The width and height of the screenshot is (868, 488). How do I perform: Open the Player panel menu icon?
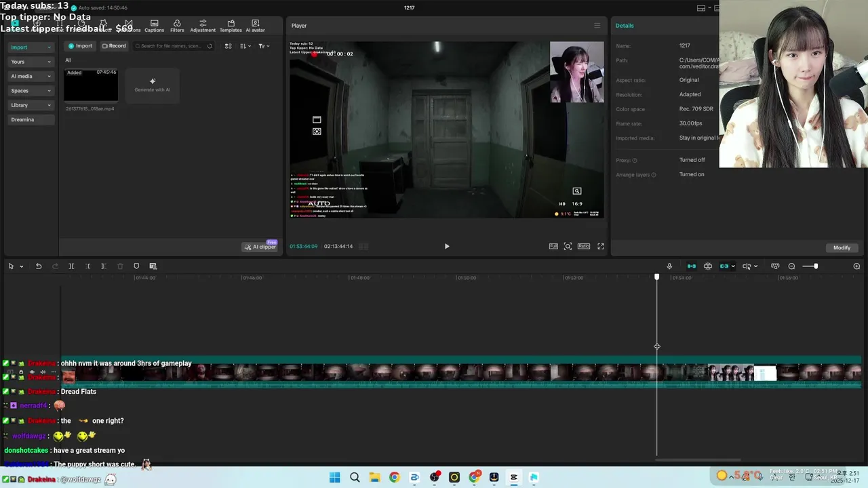tap(597, 26)
